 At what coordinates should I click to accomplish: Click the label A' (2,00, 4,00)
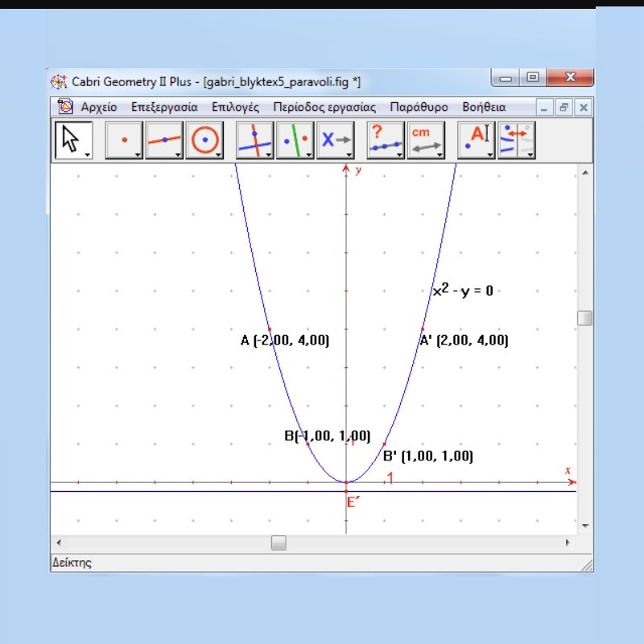click(464, 341)
